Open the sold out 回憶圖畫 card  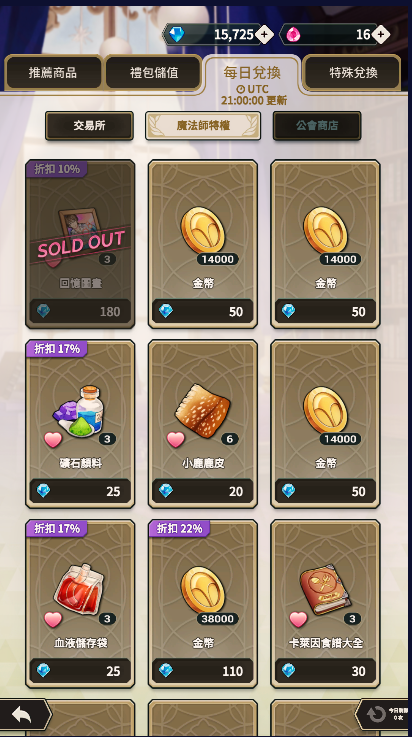80,244
